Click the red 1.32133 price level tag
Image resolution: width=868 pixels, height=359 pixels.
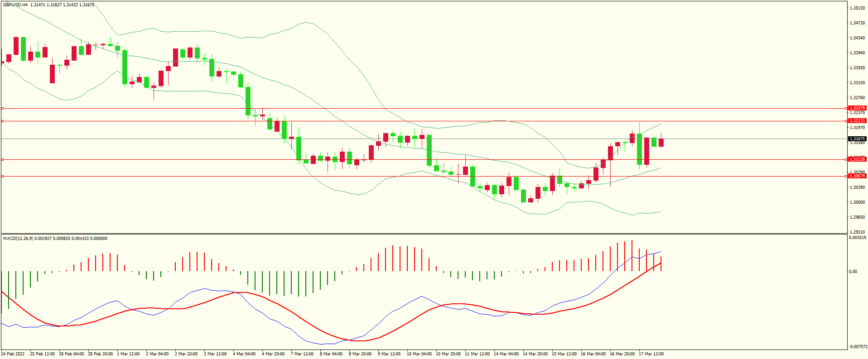tap(857, 121)
